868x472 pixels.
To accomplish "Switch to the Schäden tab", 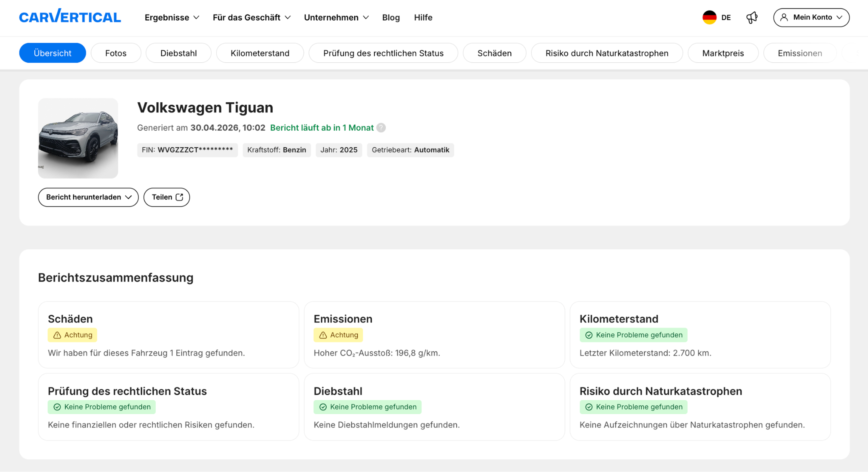I will [x=494, y=53].
